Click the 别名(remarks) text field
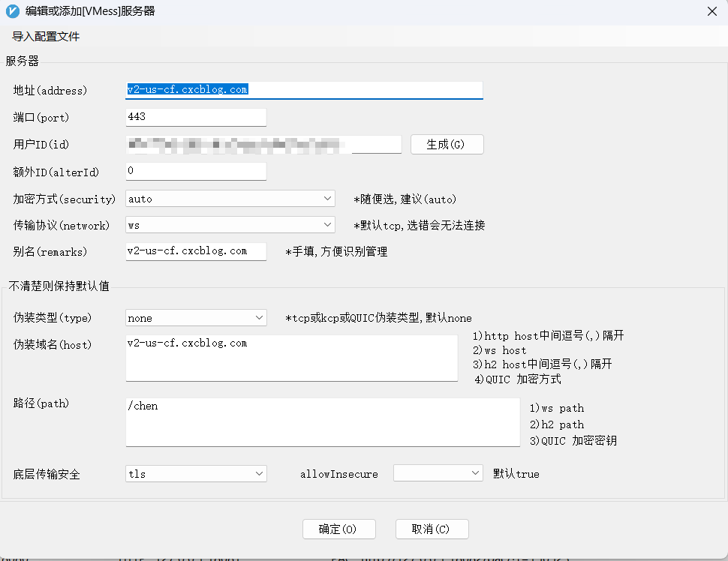Viewport: 728px width, 561px height. tap(196, 251)
